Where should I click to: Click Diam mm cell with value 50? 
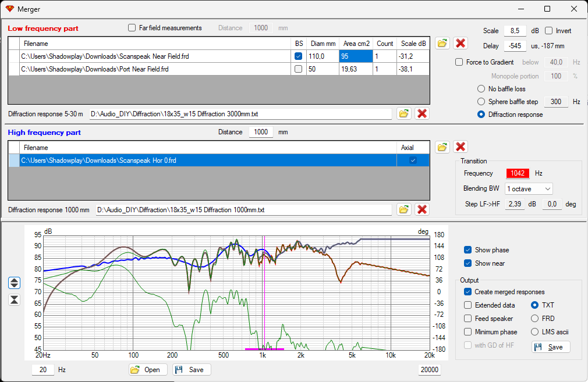coord(323,69)
